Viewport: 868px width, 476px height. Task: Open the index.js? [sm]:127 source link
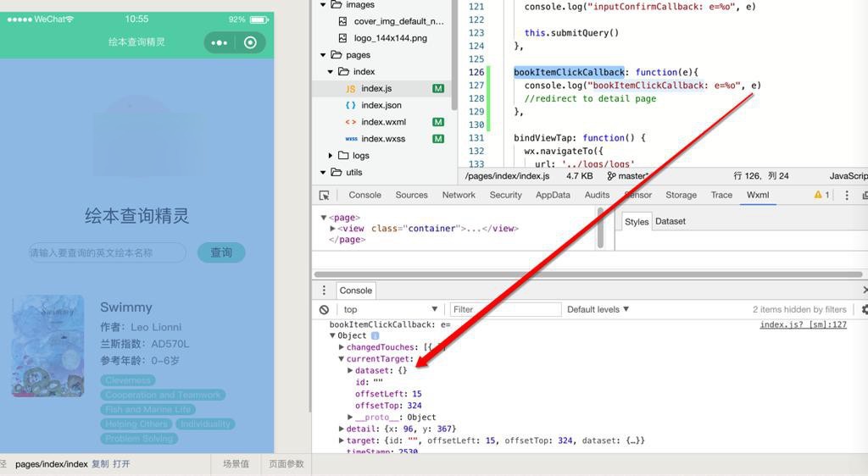point(804,324)
